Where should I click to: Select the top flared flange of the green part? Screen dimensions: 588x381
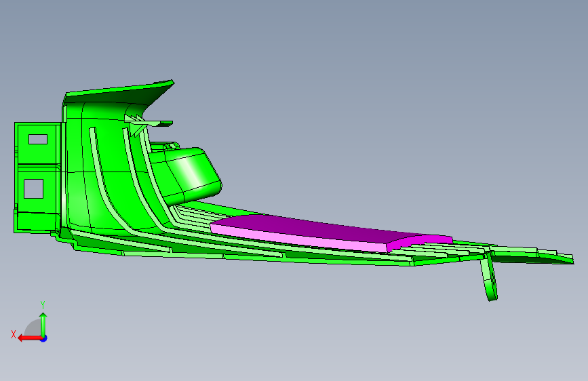coord(119,92)
